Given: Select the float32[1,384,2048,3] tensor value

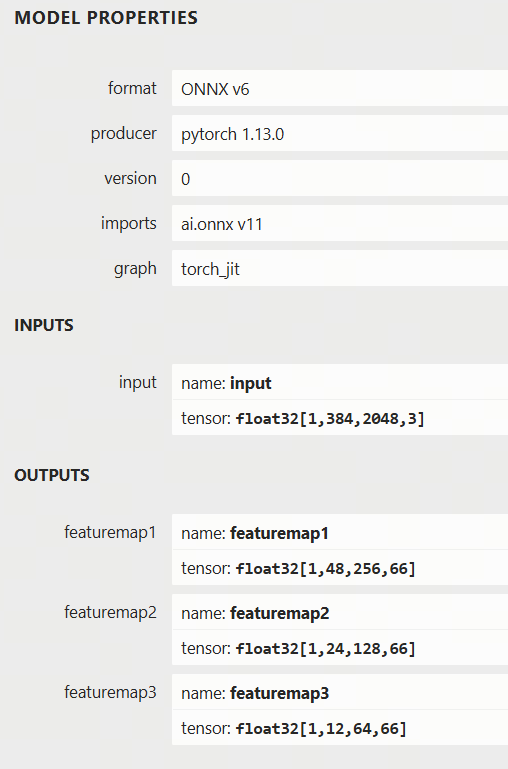Looking at the screenshot, I should pos(330,418).
